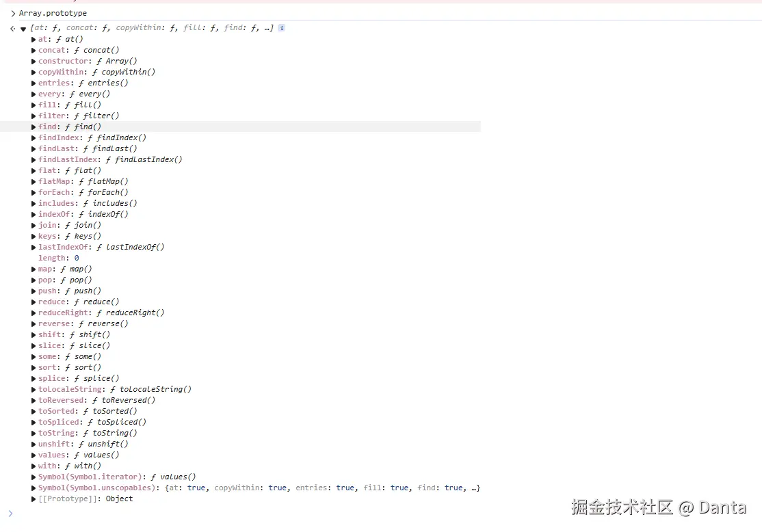The height and width of the screenshot is (532, 762).
Task: Expand the values: ƒ values() row
Action: (34, 455)
